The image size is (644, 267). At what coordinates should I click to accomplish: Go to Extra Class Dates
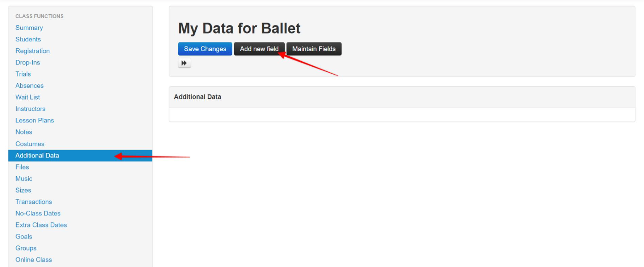41,225
